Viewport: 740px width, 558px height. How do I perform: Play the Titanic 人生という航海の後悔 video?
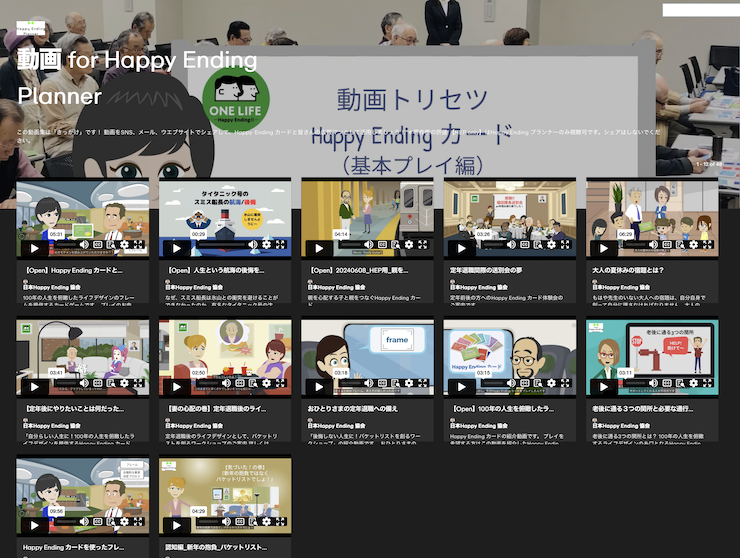[177, 248]
